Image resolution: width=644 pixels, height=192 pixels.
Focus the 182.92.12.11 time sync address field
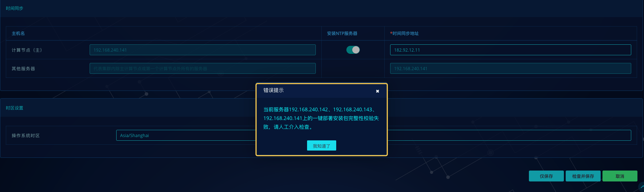tap(511, 50)
